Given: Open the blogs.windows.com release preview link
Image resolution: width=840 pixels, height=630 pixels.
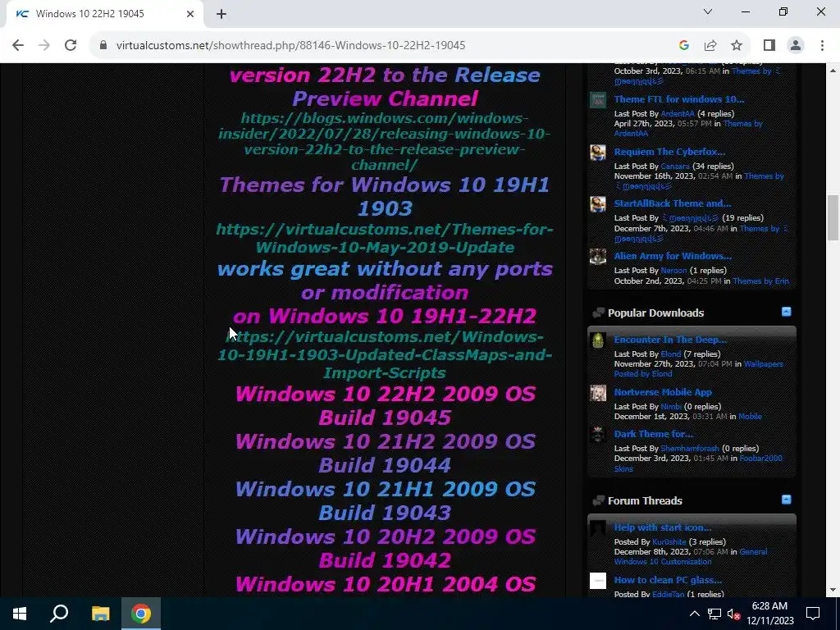Looking at the screenshot, I should [384, 141].
